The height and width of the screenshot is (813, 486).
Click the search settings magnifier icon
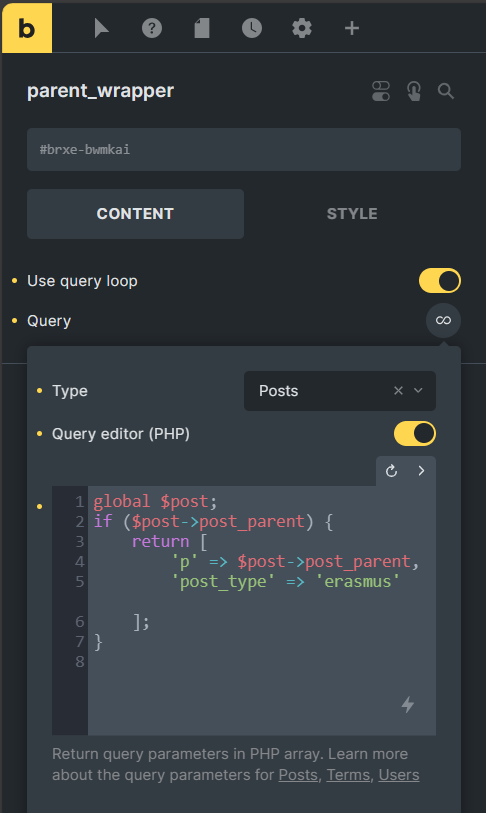click(x=446, y=91)
